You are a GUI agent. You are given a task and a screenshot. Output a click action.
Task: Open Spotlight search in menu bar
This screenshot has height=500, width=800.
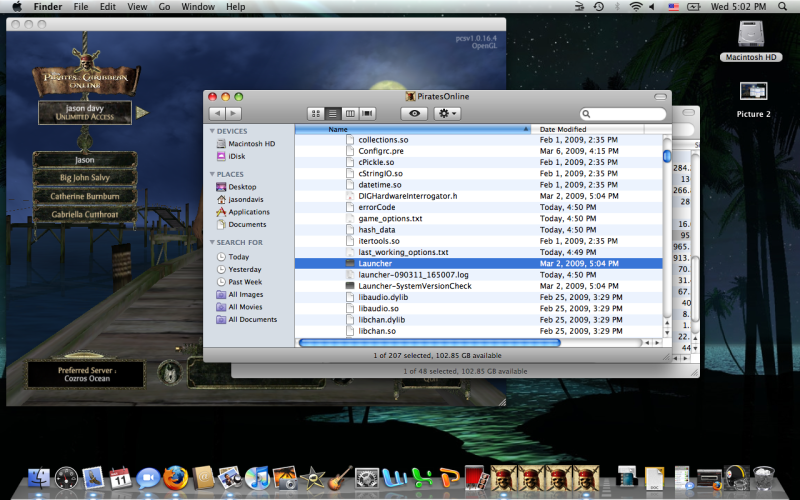[782, 7]
